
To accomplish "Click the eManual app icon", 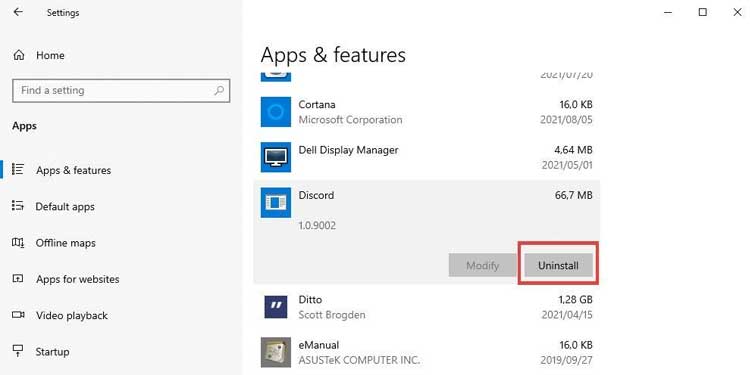I will pos(276,352).
